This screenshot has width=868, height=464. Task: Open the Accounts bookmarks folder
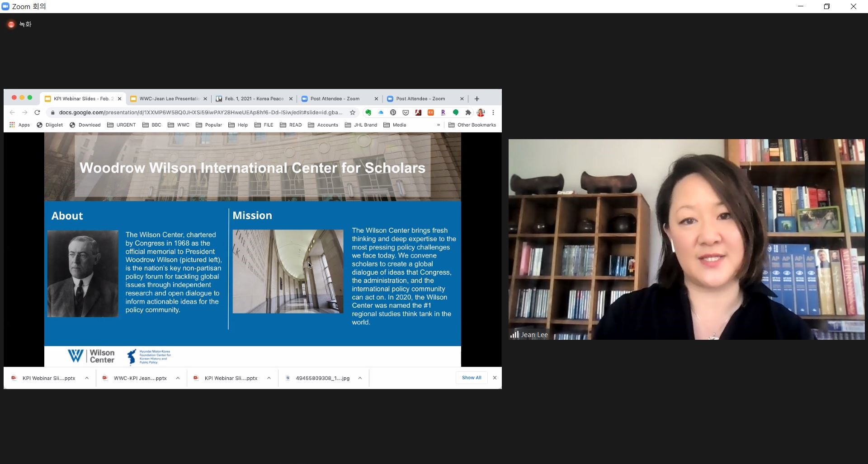click(323, 125)
